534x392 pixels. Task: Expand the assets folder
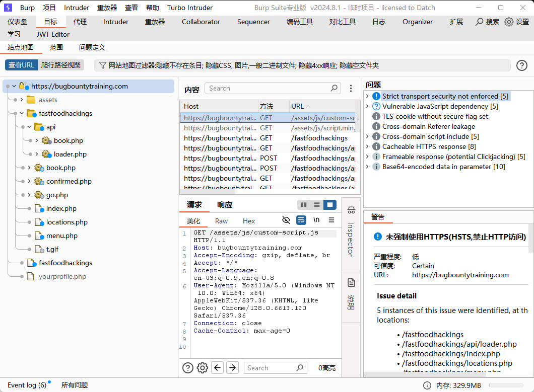(22, 100)
